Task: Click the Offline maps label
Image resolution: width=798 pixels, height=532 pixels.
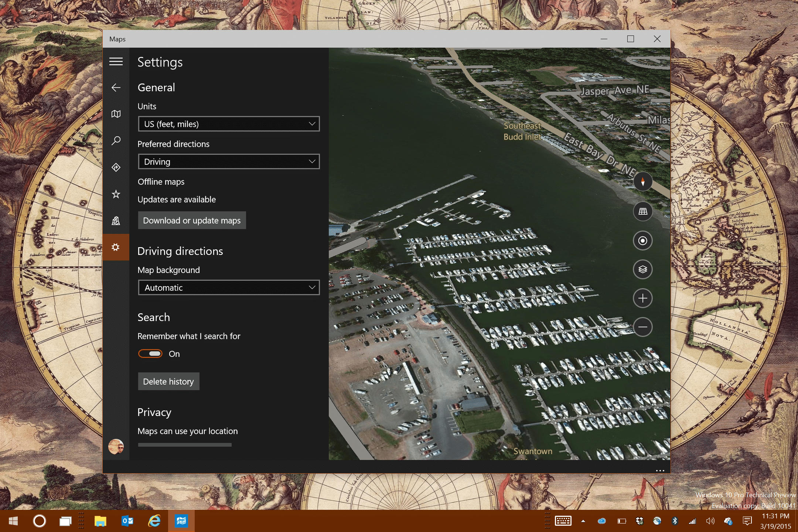Action: [x=161, y=182]
